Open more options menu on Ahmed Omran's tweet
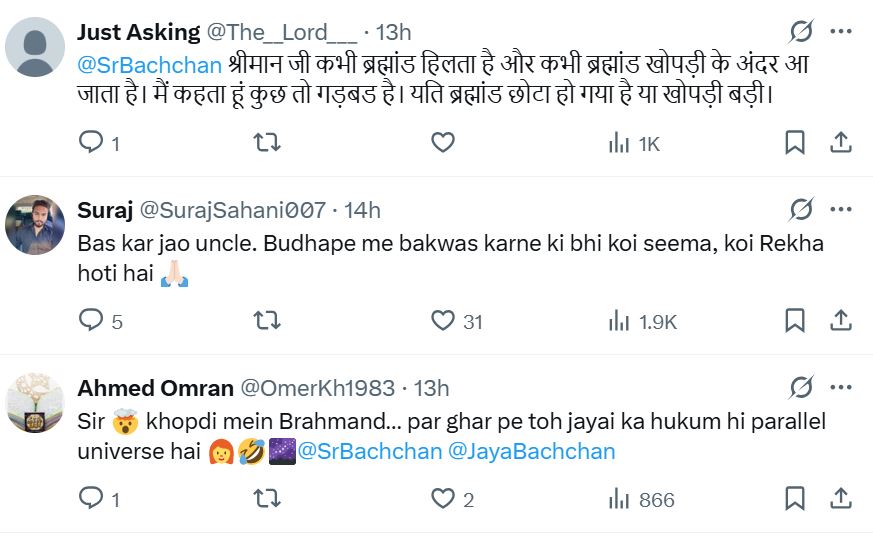This screenshot has height=542, width=873. pyautogui.click(x=842, y=388)
